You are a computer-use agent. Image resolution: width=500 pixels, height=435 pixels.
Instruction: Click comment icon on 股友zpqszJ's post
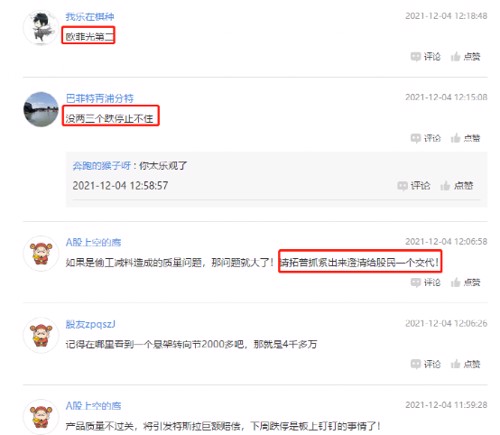coord(425,364)
